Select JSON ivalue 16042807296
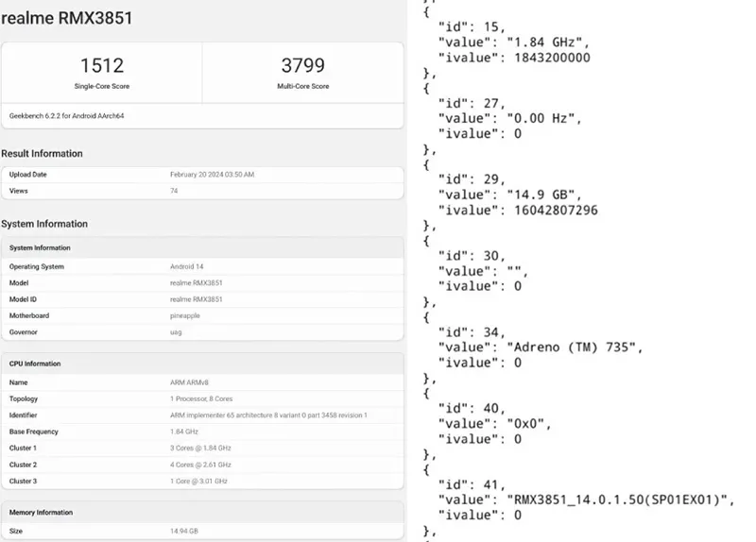The width and height of the screenshot is (756, 542). [556, 211]
